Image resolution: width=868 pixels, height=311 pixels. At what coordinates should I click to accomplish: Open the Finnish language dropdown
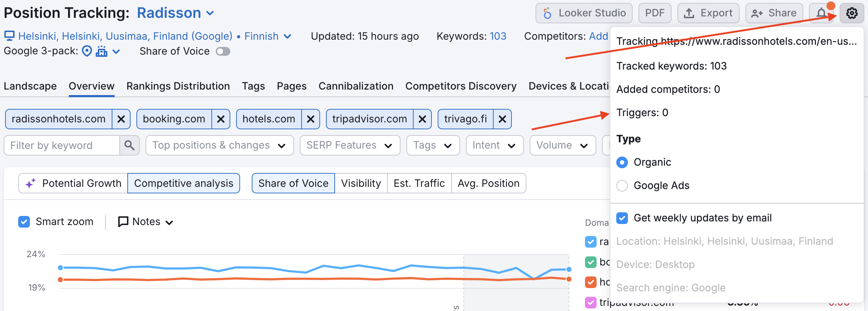[268, 36]
